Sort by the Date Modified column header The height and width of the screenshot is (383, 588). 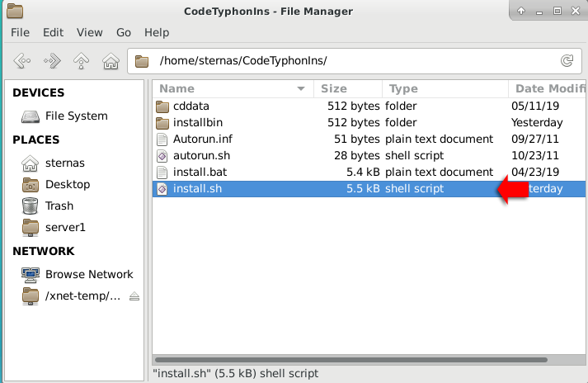[x=548, y=89]
